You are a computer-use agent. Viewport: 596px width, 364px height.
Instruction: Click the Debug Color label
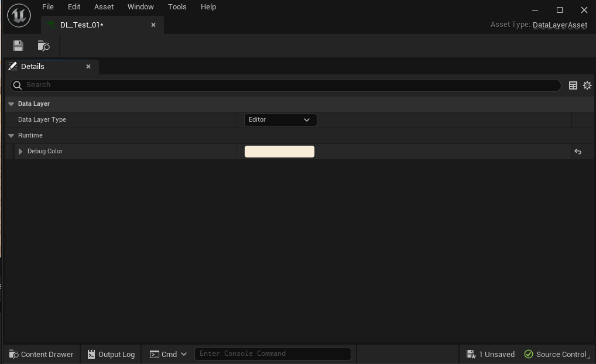(x=45, y=151)
